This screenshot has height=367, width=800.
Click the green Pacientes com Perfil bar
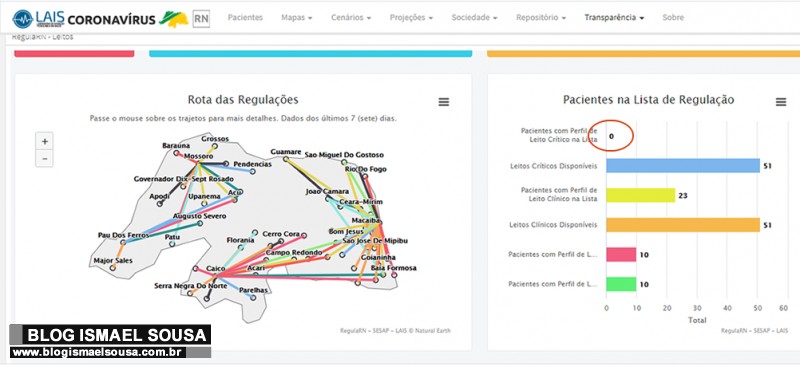pyautogui.click(x=621, y=284)
